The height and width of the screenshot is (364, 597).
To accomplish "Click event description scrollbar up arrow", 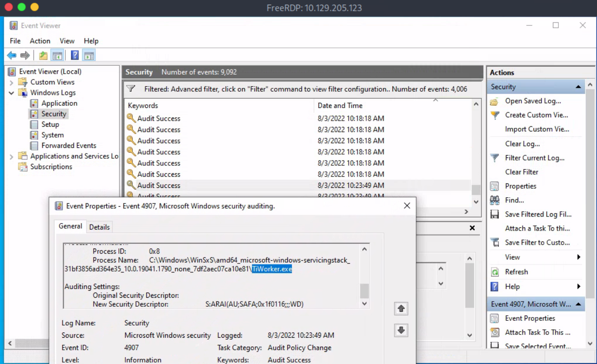I will click(x=364, y=249).
